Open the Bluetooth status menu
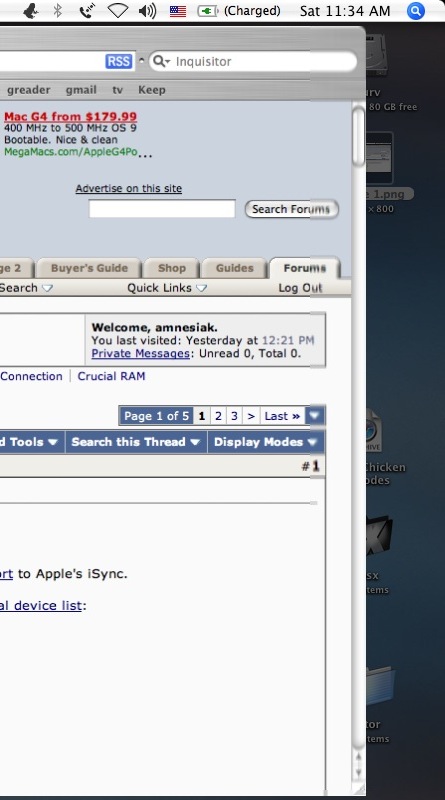 (x=58, y=11)
